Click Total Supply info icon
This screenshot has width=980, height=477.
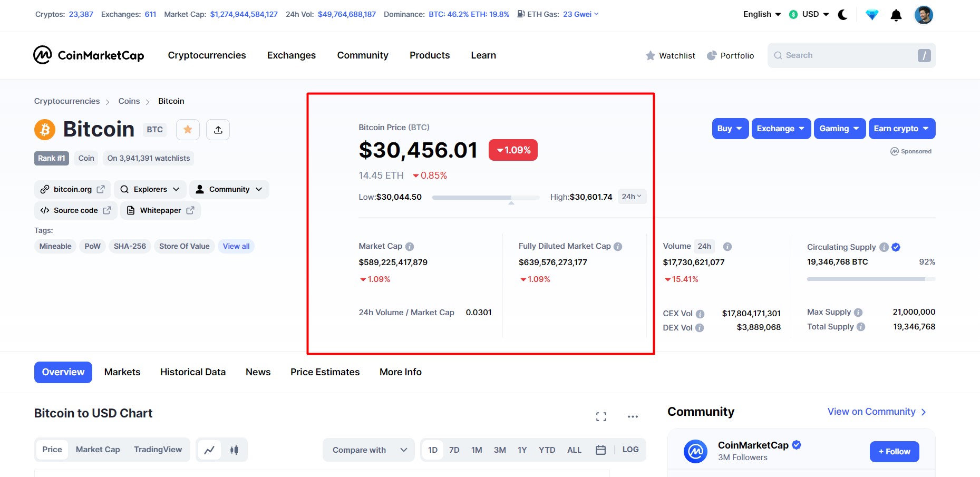(x=861, y=327)
